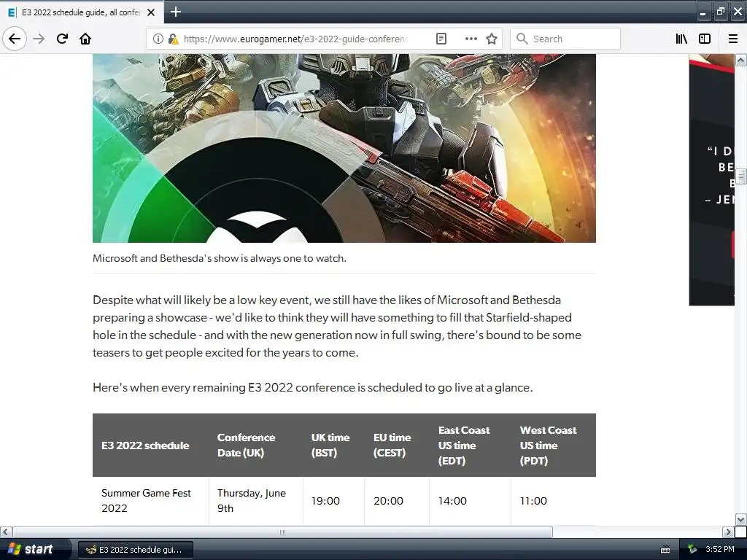747x560 pixels.
Task: Select the E3 2022 schedule guide tab
Action: click(x=82, y=12)
